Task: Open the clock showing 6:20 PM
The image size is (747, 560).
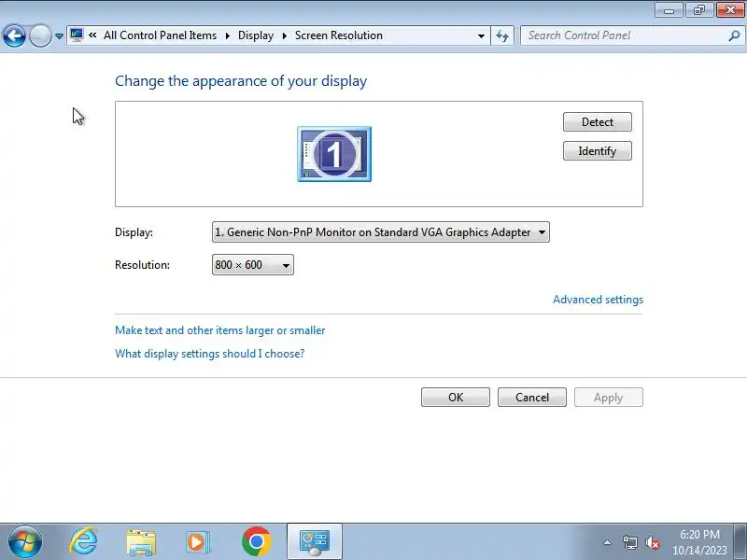Action: tap(699, 542)
